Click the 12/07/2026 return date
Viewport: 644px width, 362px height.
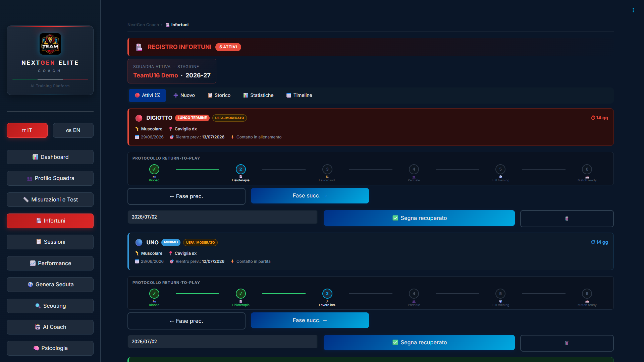point(213,261)
